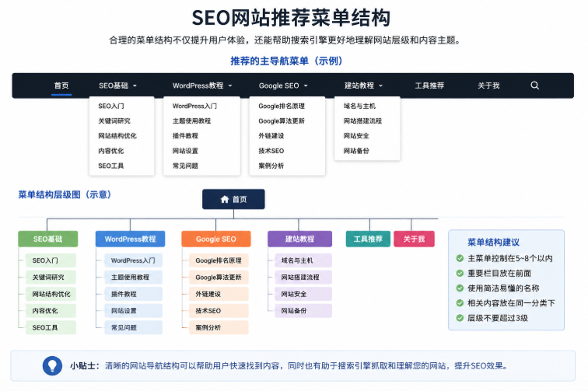Screen dimensions: 588x391
Task: Click the lightbulb icon beside 小贴士
Action: click(52, 365)
